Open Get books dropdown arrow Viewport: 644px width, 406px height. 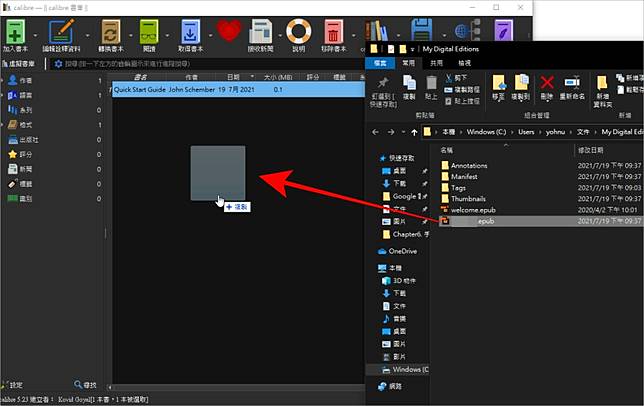click(210, 36)
